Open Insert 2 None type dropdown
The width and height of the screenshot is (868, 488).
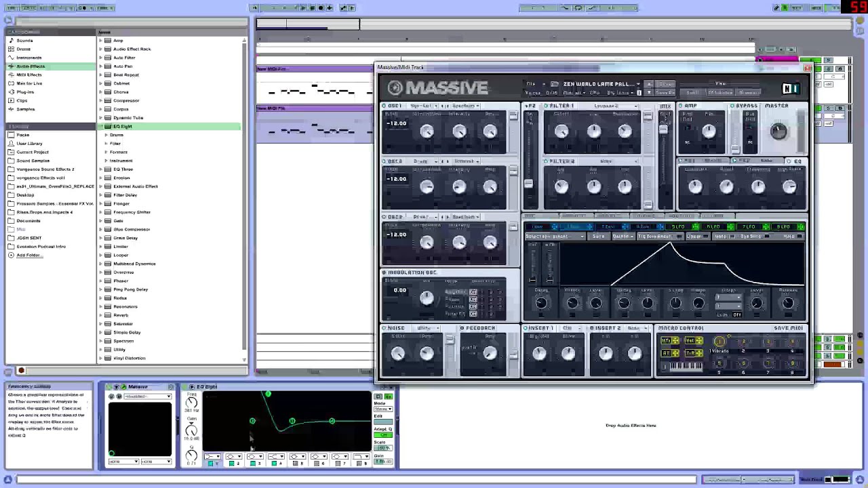(636, 329)
